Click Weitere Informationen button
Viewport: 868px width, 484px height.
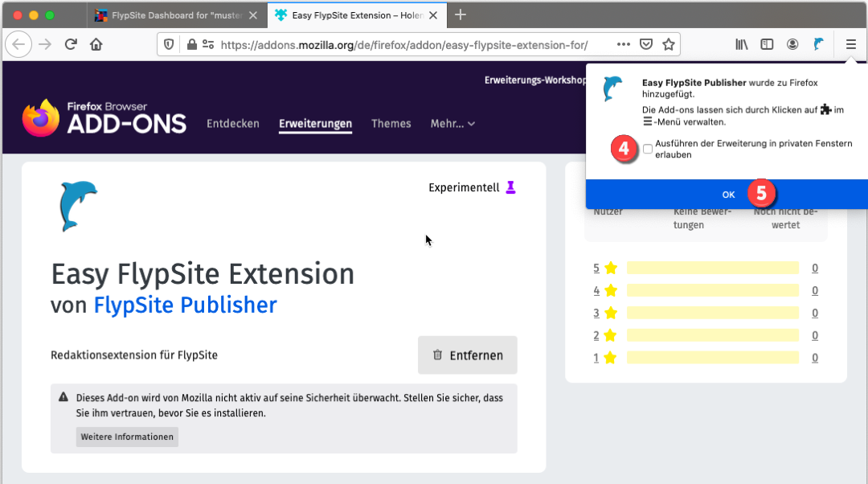(x=127, y=437)
